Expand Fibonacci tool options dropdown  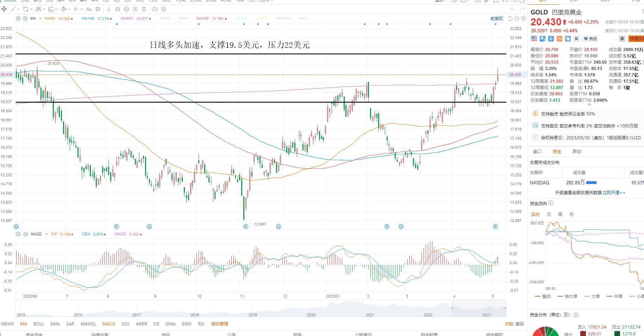pos(56,9)
